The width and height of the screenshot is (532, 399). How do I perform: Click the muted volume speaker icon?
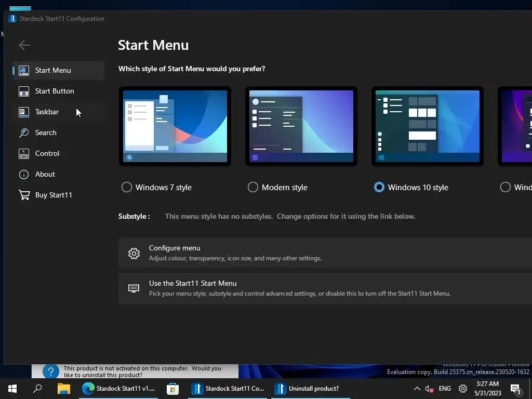(429, 389)
